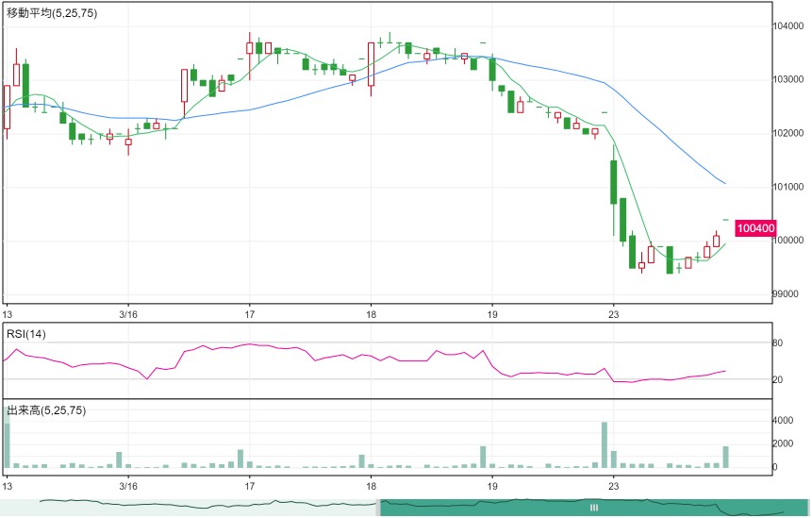
Task: Click the RSI(14) indicator label
Action: [x=25, y=334]
